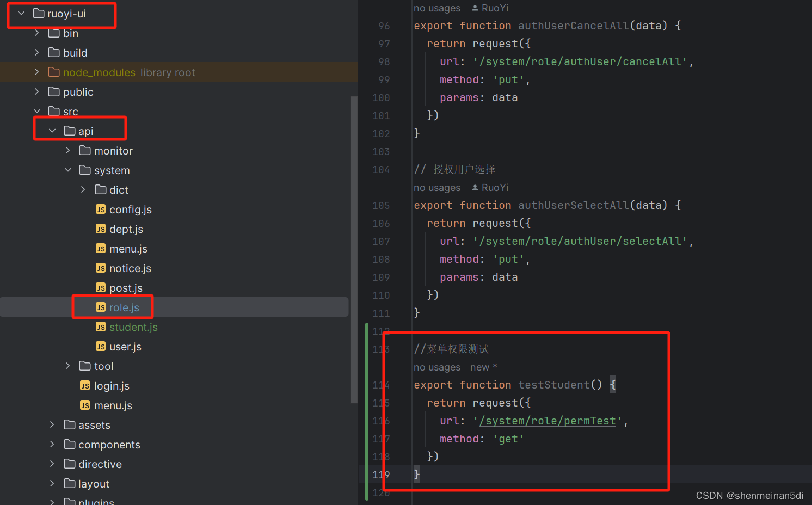The height and width of the screenshot is (505, 812).
Task: Open menu.js below login.js
Action: 113,405
